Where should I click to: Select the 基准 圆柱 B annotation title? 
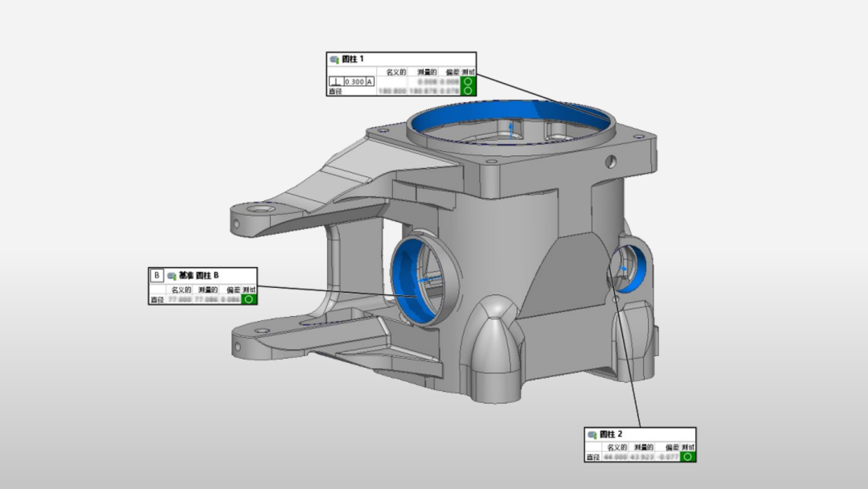(199, 275)
